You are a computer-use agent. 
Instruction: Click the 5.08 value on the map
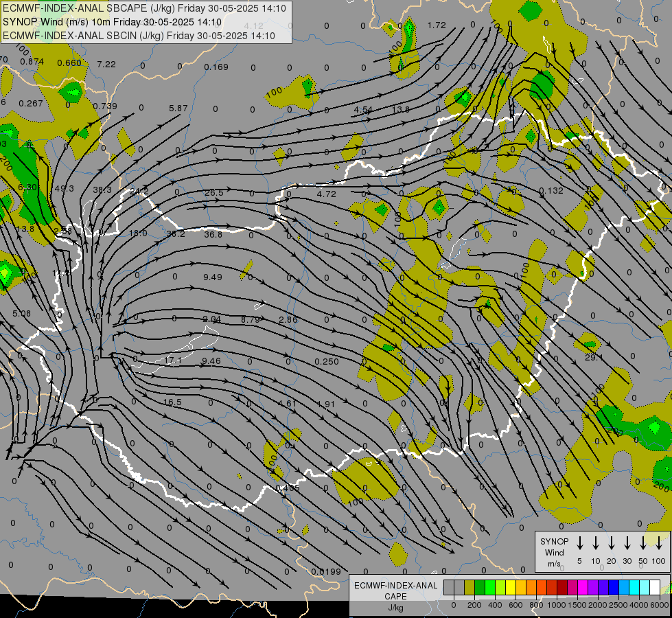tap(21, 314)
